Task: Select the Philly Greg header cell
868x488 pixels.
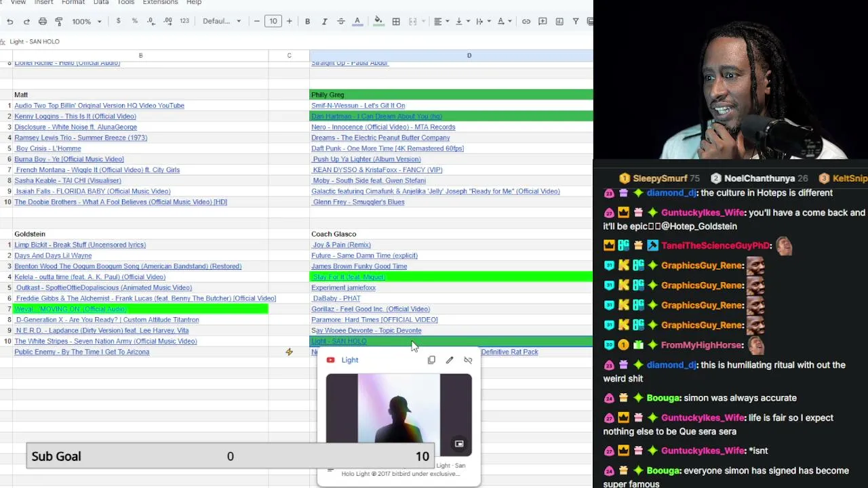Action: click(x=452, y=95)
